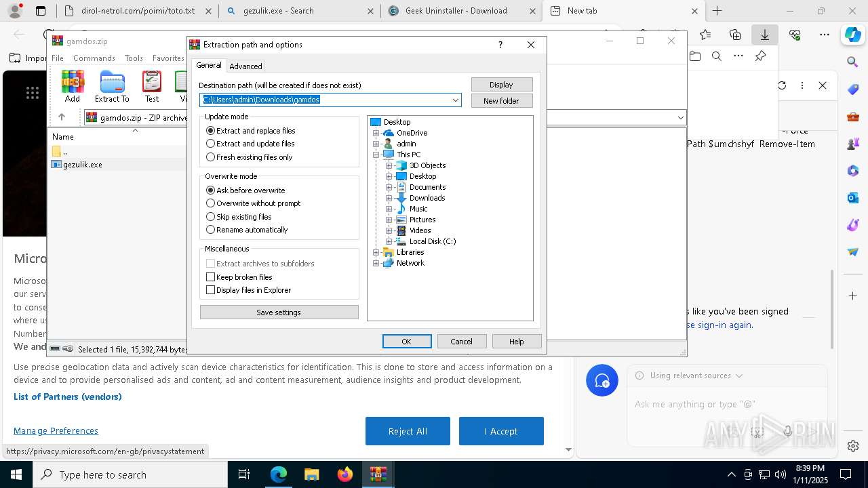The height and width of the screenshot is (488, 868).
Task: Open Task View on the taskbar
Action: pyautogui.click(x=244, y=474)
